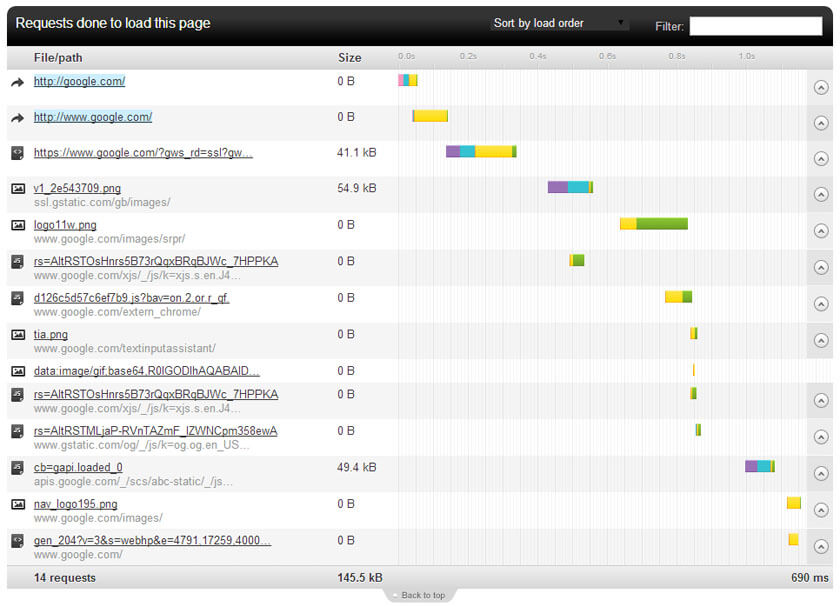
Task: Open the Sort by load order dropdown
Action: [559, 23]
